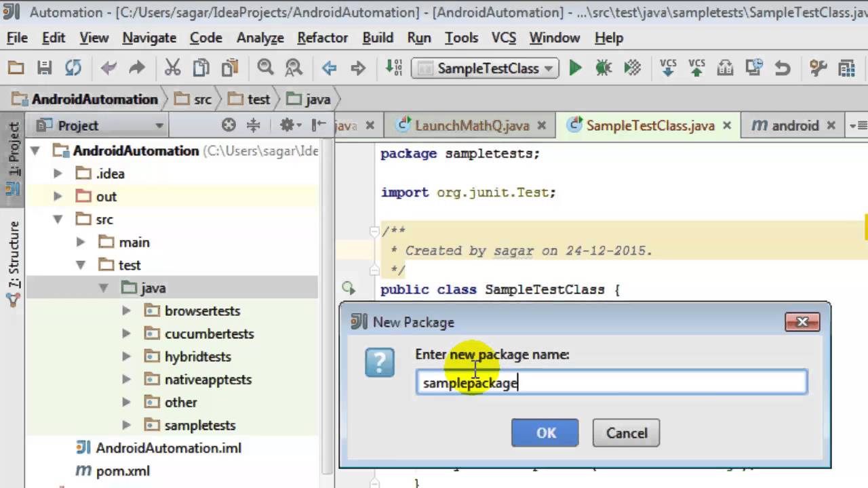Click the java breadcrumb in navigation bar
The image size is (868, 488).
pyautogui.click(x=309, y=99)
